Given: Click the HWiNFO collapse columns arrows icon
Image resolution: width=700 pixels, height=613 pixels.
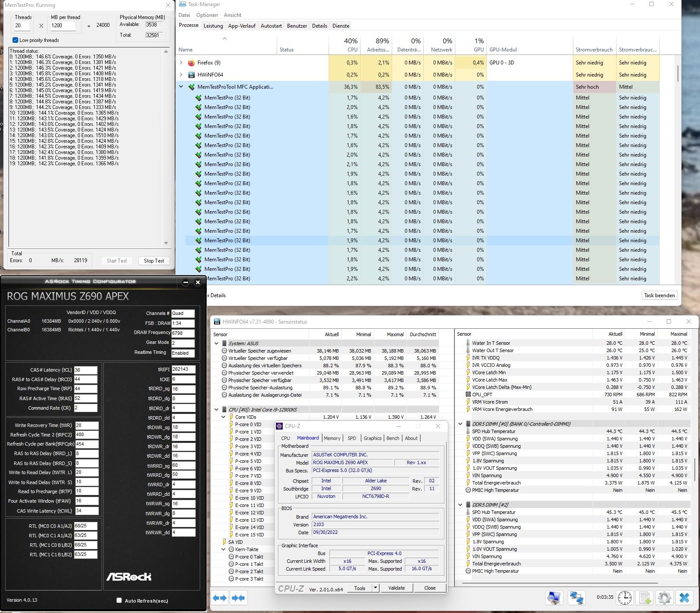Looking at the screenshot, I should click(x=238, y=598).
